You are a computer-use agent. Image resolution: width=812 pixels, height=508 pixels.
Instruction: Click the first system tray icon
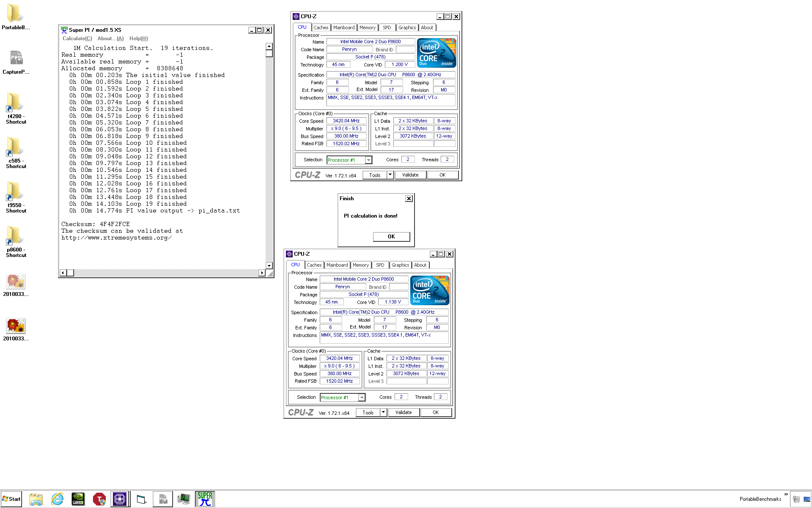coord(796,499)
